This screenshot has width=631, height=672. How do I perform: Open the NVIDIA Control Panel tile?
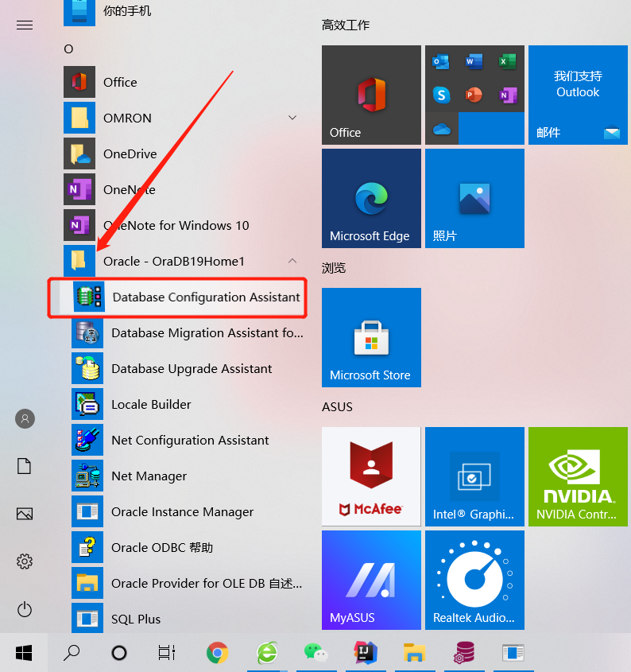coord(578,476)
